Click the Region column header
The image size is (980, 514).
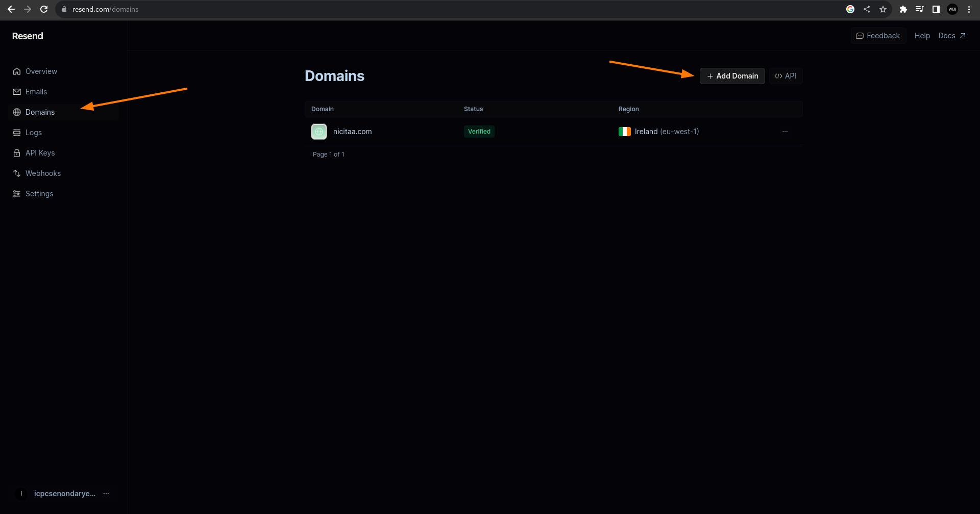point(629,109)
